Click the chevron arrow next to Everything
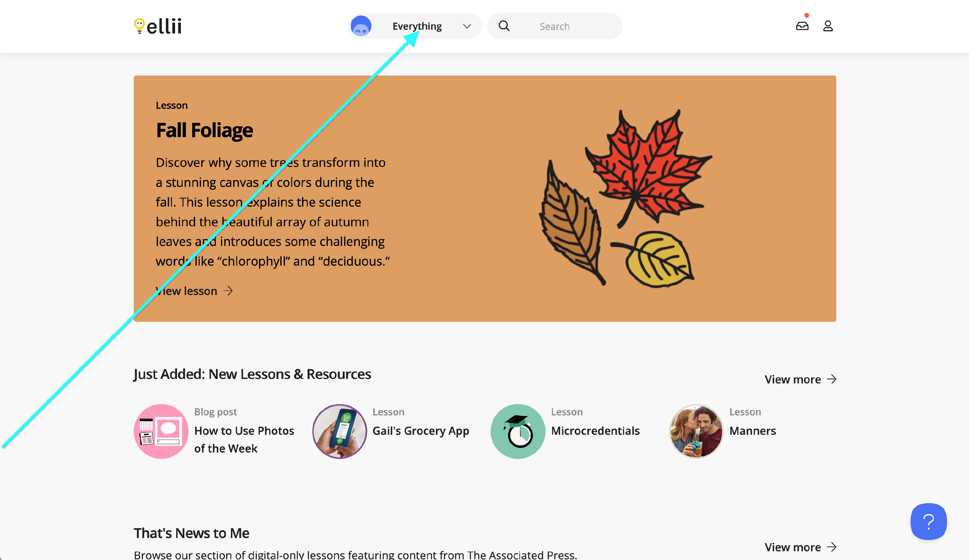Image resolution: width=969 pixels, height=560 pixels. tap(466, 26)
